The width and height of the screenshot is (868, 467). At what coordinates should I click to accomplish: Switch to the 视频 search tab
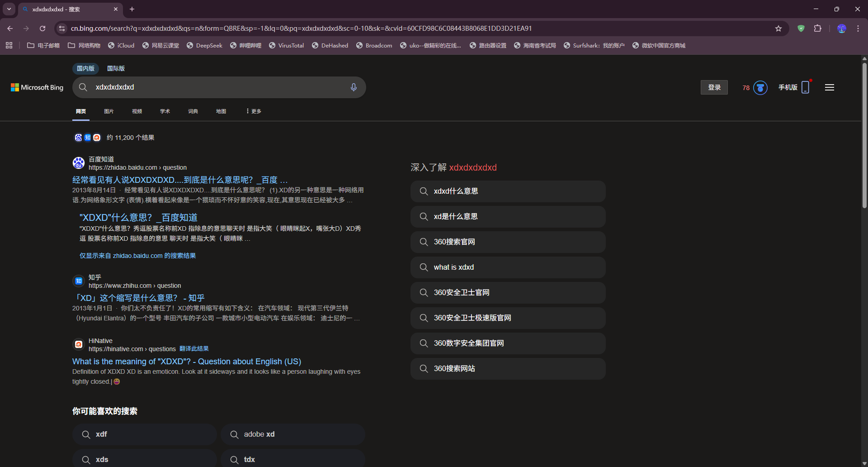point(137,111)
